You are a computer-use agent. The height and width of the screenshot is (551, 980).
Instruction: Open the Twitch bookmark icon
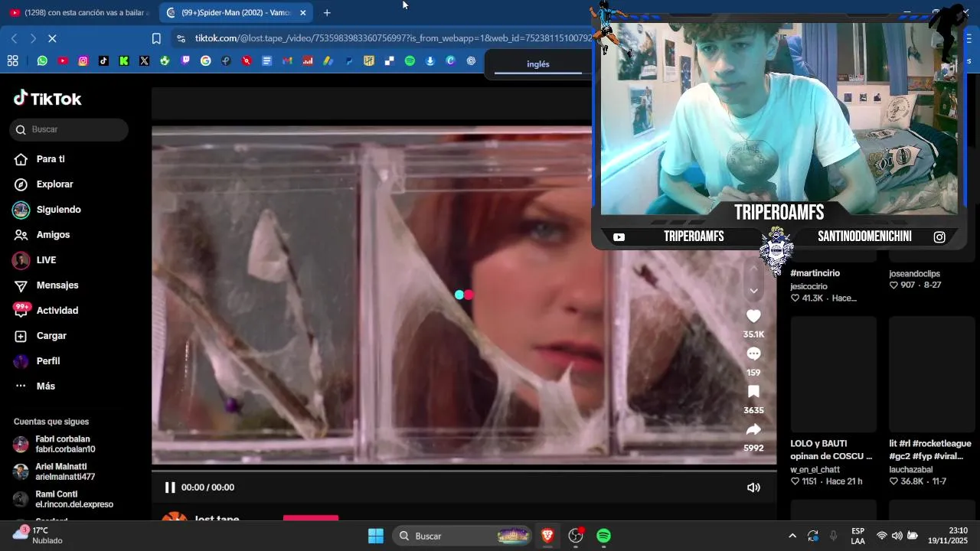pyautogui.click(x=185, y=61)
